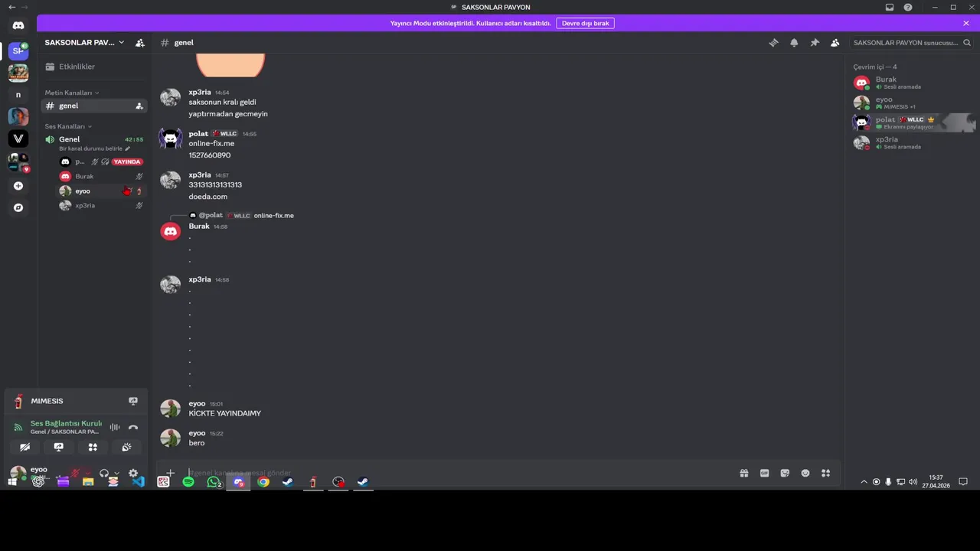The image size is (980, 551).
Task: Open soundboard icon in voice panel
Action: pos(126,447)
